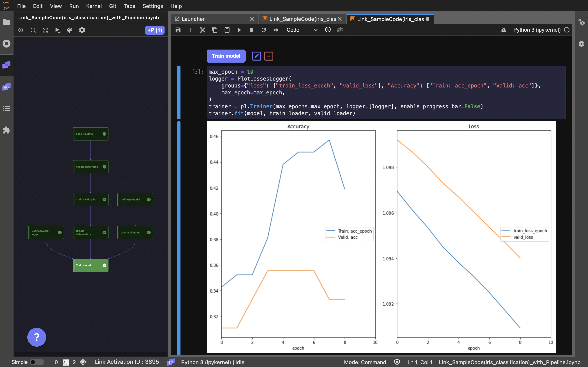Click the red minus collapse button for Train model
588x367 pixels.
269,56
